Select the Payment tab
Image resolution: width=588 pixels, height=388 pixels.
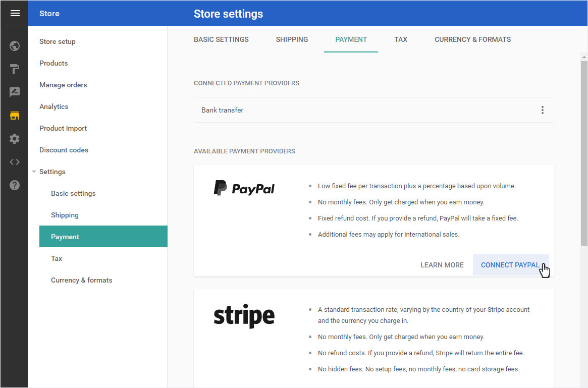(x=351, y=39)
